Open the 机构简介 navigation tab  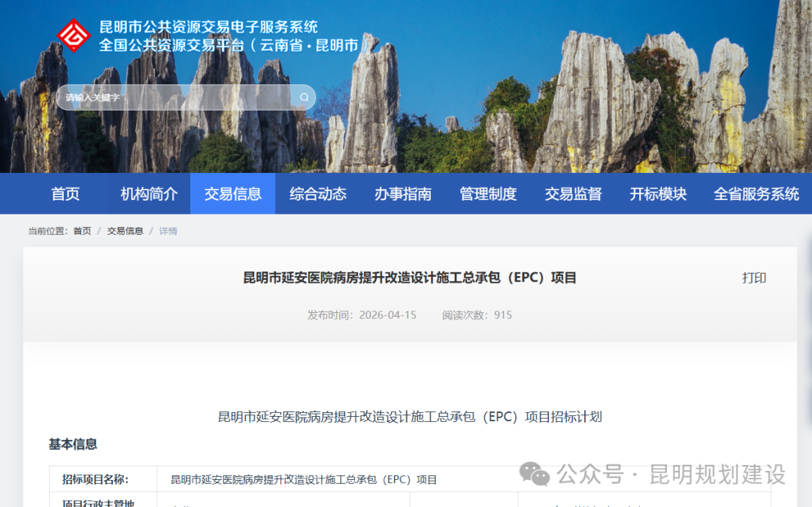pos(149,193)
